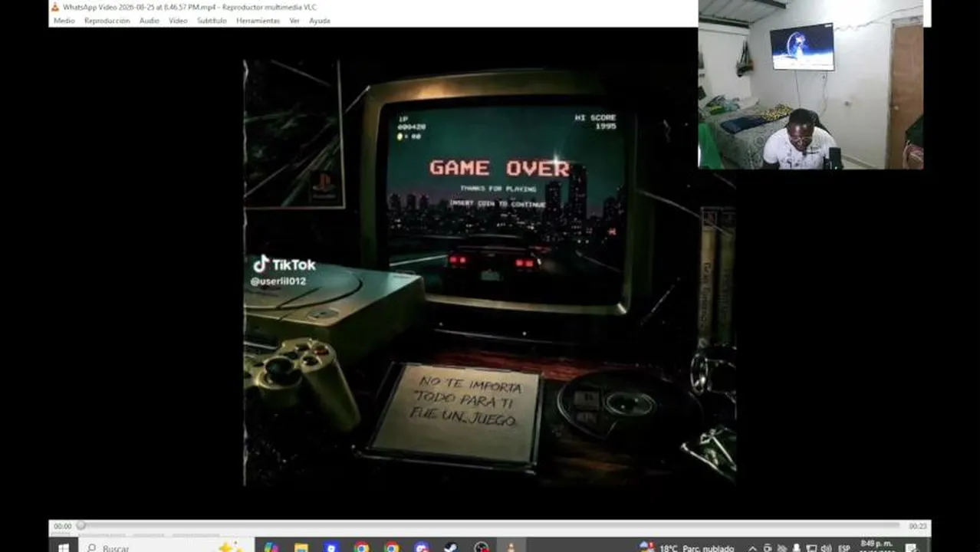Open the Video menu
Viewport: 980px width, 552px height.
pos(178,21)
